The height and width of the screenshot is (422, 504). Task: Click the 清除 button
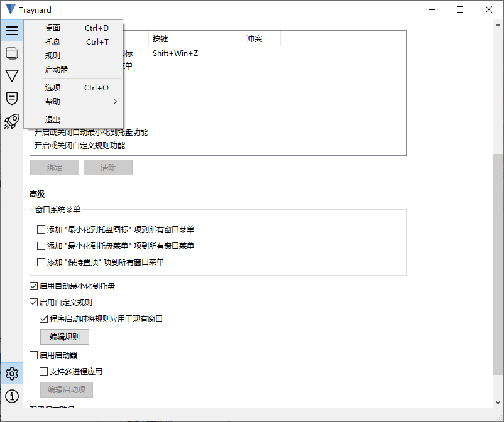(x=107, y=167)
